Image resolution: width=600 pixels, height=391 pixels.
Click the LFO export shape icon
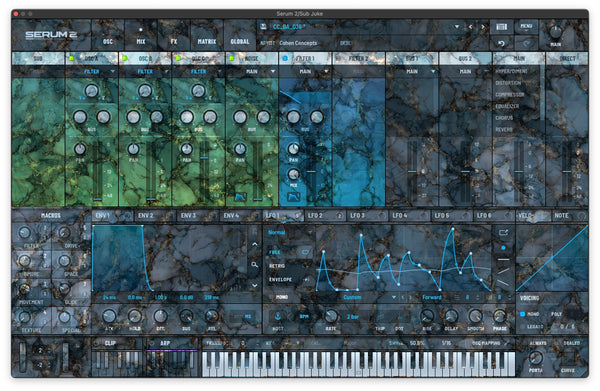503,232
